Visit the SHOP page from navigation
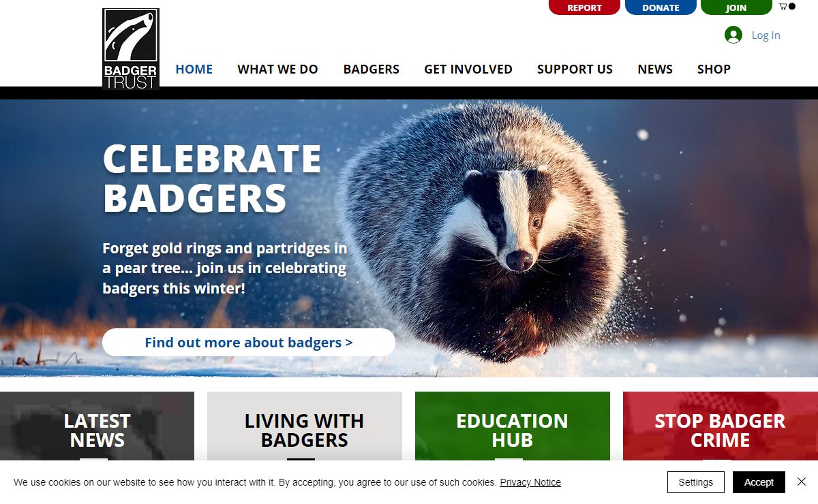 [x=714, y=69]
